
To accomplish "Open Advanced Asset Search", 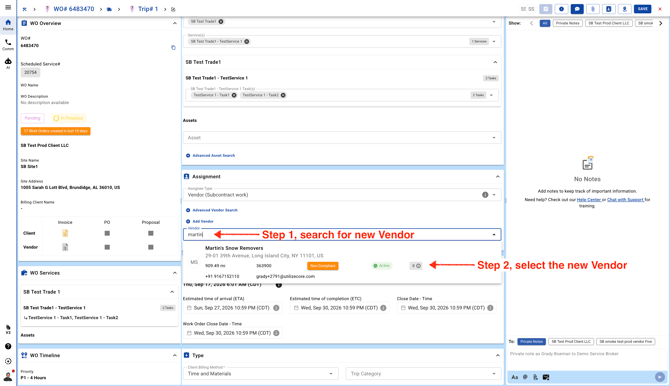I will (x=211, y=156).
